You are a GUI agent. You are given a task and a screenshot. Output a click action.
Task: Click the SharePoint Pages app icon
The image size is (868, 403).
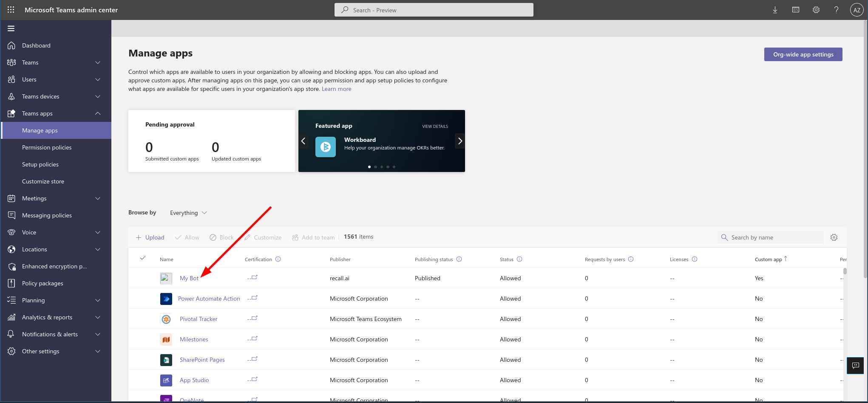coord(166,360)
